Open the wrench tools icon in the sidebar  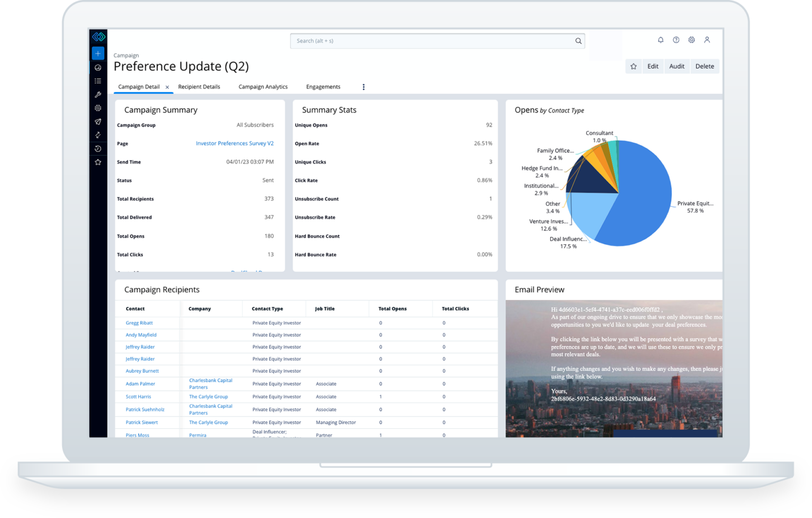point(98,95)
